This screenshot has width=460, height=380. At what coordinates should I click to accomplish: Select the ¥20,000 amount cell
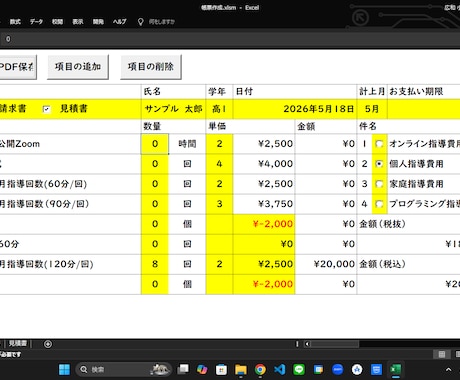point(326,264)
